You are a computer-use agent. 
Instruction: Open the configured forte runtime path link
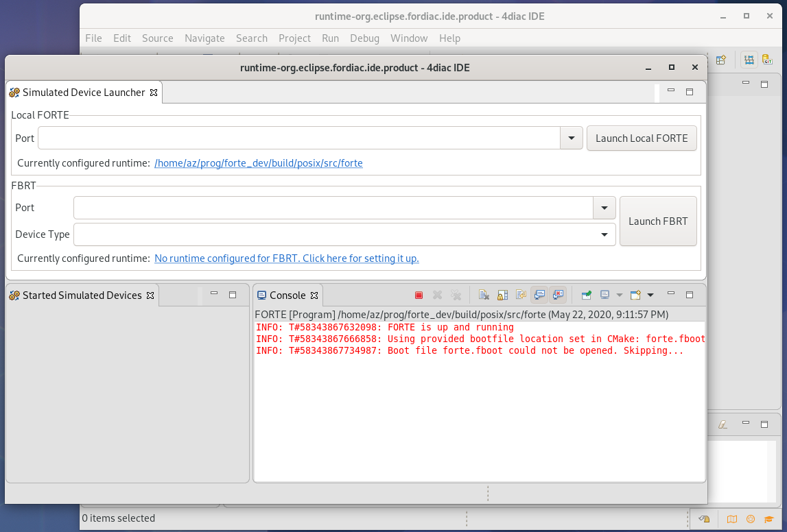[x=259, y=163]
